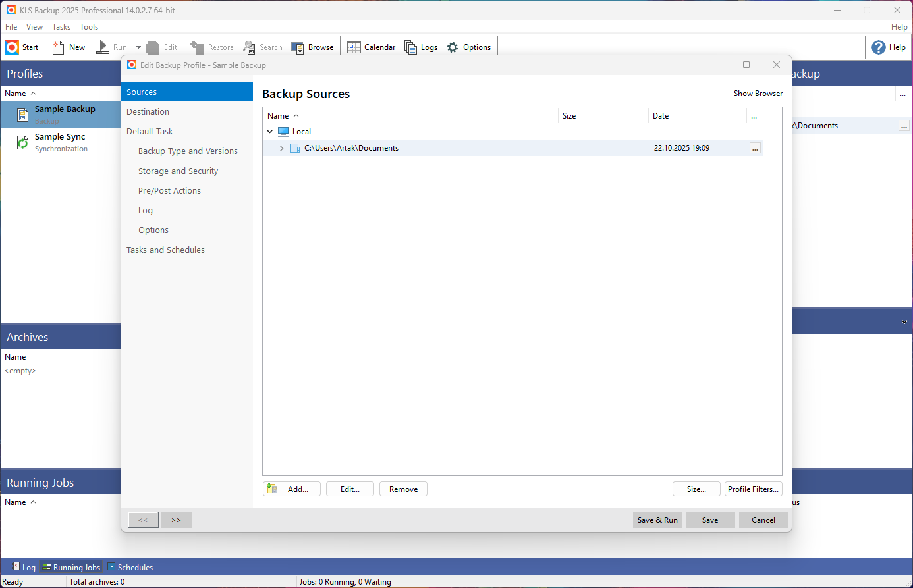The image size is (913, 588).
Task: Open the Help menu in menu bar
Action: coord(899,27)
